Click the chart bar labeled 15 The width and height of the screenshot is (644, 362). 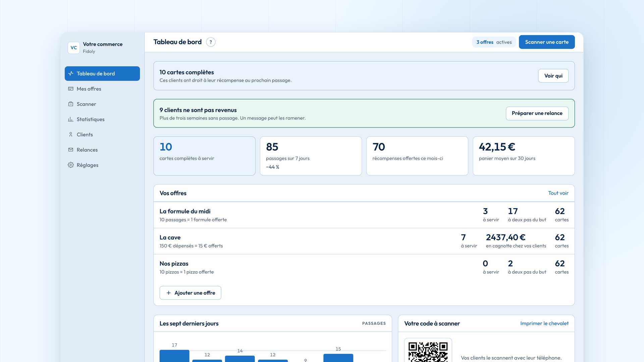pos(338,358)
